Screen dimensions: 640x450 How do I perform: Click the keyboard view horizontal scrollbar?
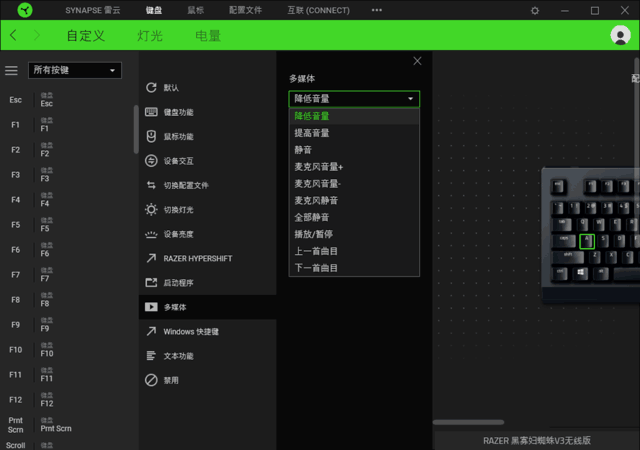(x=468, y=422)
